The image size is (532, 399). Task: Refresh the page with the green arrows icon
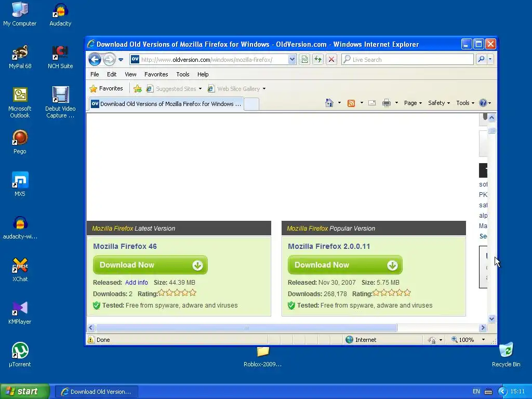pyautogui.click(x=318, y=60)
